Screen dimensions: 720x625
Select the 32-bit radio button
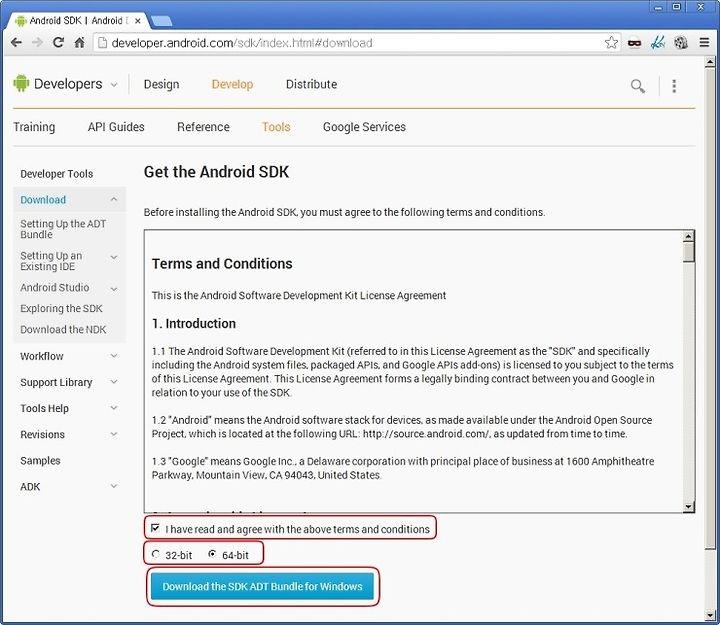click(x=156, y=554)
